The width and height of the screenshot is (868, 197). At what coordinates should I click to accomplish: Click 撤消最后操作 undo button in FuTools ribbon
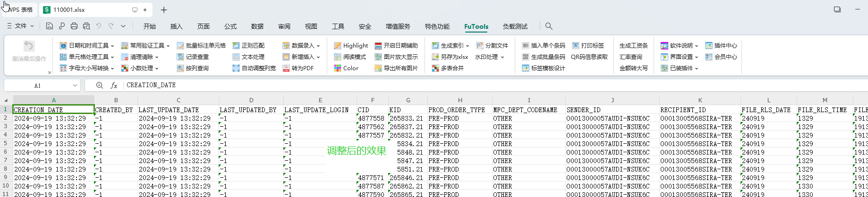tap(29, 52)
